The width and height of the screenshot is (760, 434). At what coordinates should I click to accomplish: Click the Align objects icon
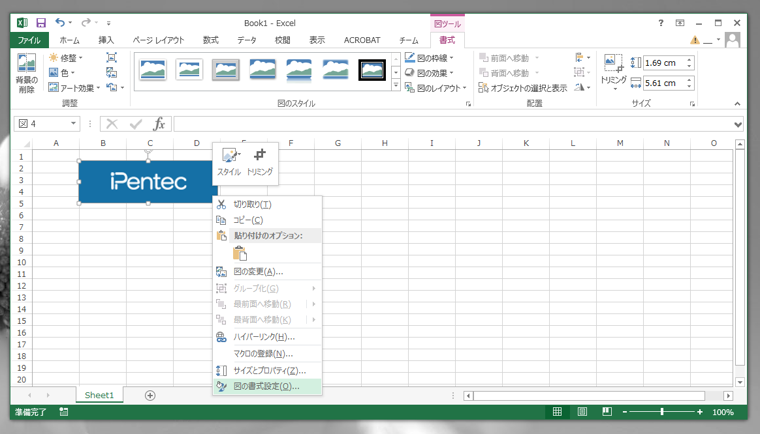click(580, 57)
